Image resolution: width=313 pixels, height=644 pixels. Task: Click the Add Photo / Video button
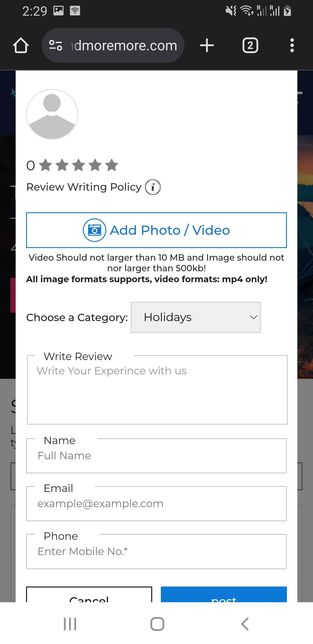[x=156, y=230]
